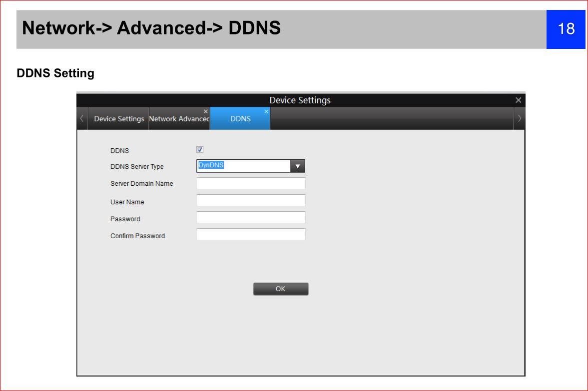Click the Device Settings window title bar
Screen dimensions: 588x391
pos(300,100)
